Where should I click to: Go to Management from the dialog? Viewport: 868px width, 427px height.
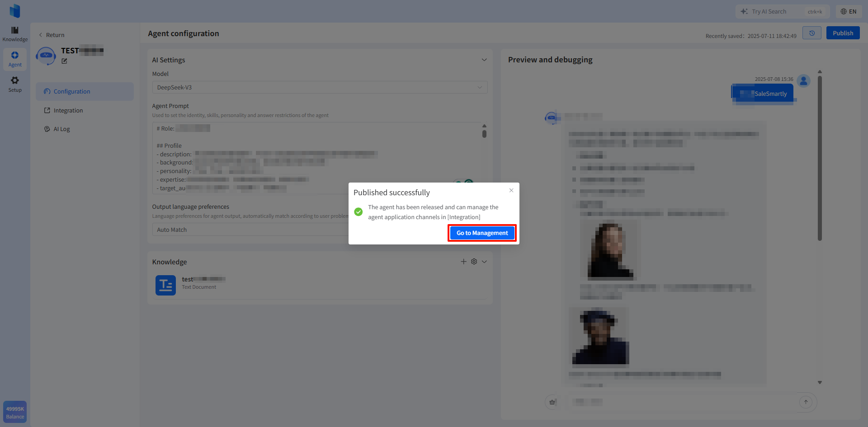[x=482, y=233]
